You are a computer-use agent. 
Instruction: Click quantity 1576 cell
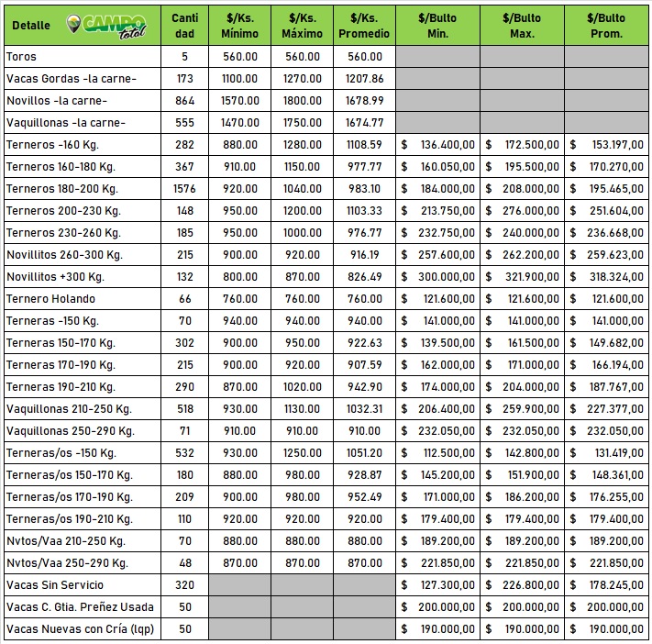pos(185,189)
